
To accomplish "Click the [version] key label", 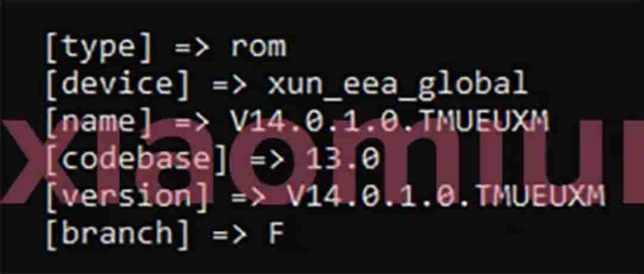I will click(126, 197).
